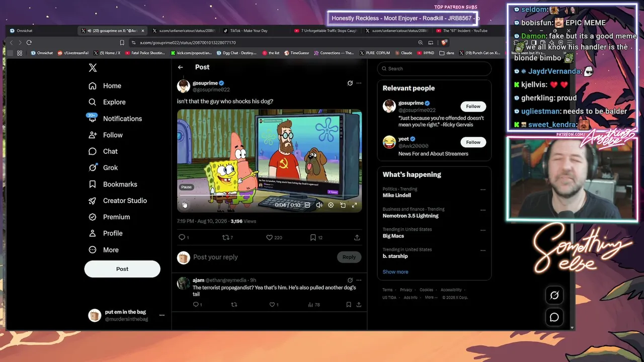Open the Claude bookmark
The height and width of the screenshot is (362, 644).
pyautogui.click(x=403, y=53)
